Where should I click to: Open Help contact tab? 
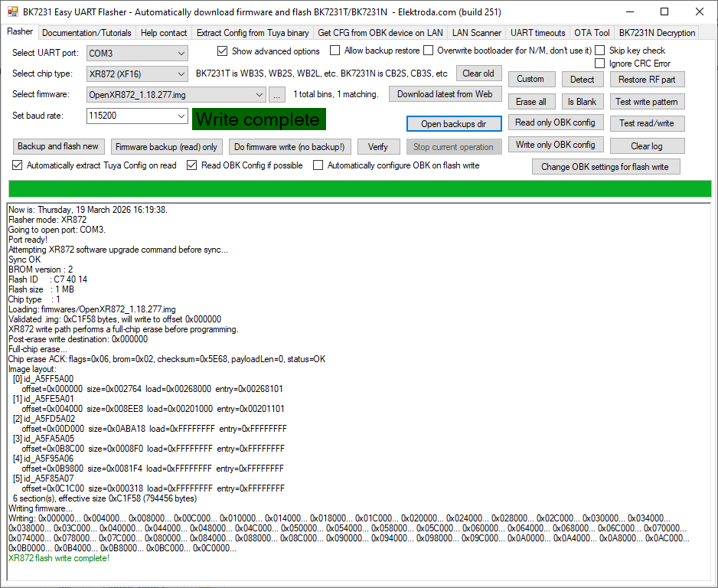click(x=164, y=33)
